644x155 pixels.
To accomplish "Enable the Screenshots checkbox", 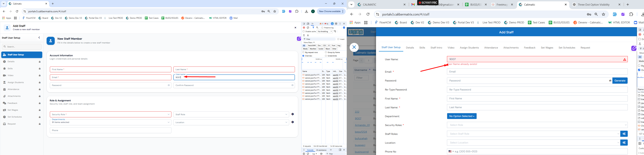I will click(326, 56).
